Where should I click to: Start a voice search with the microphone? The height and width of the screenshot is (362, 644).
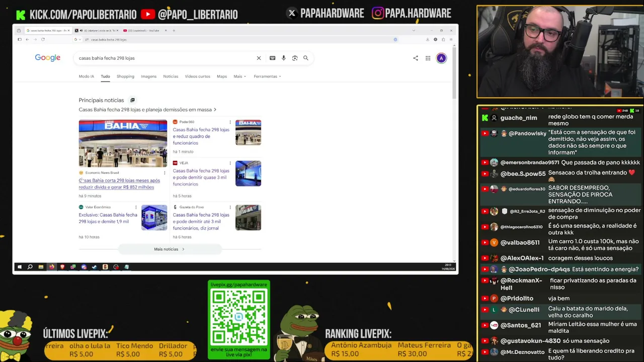(284, 58)
